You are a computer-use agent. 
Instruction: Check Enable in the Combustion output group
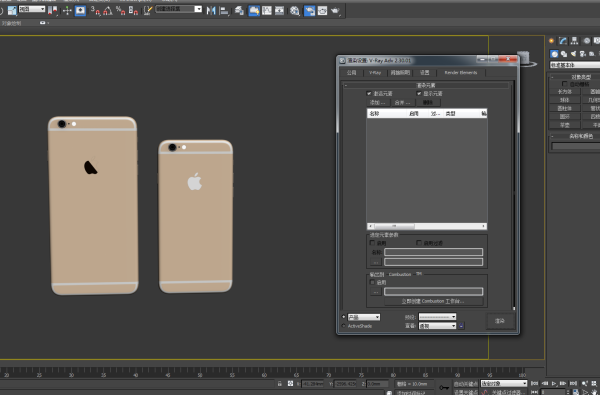click(372, 282)
